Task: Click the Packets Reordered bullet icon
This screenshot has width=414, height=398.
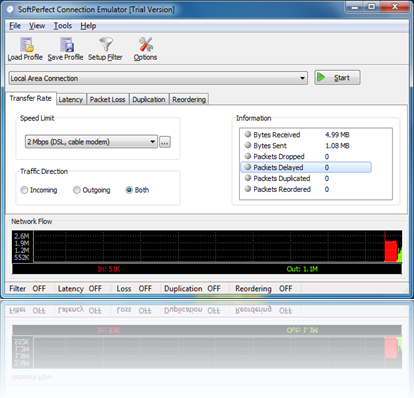Action: [x=248, y=189]
